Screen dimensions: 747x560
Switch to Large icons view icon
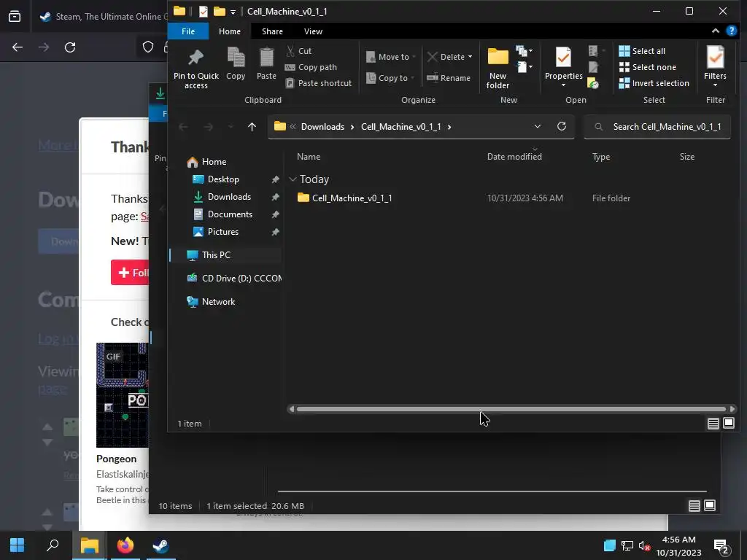[729, 423]
